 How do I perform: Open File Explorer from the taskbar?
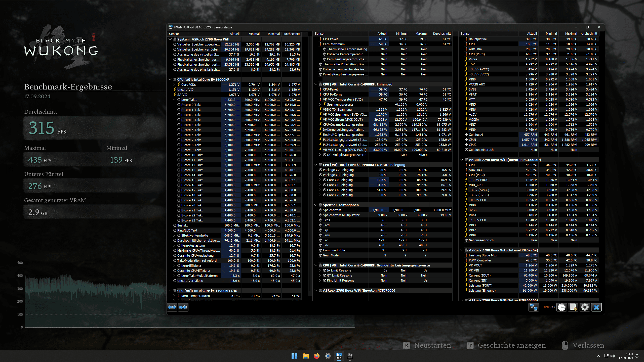pyautogui.click(x=305, y=356)
